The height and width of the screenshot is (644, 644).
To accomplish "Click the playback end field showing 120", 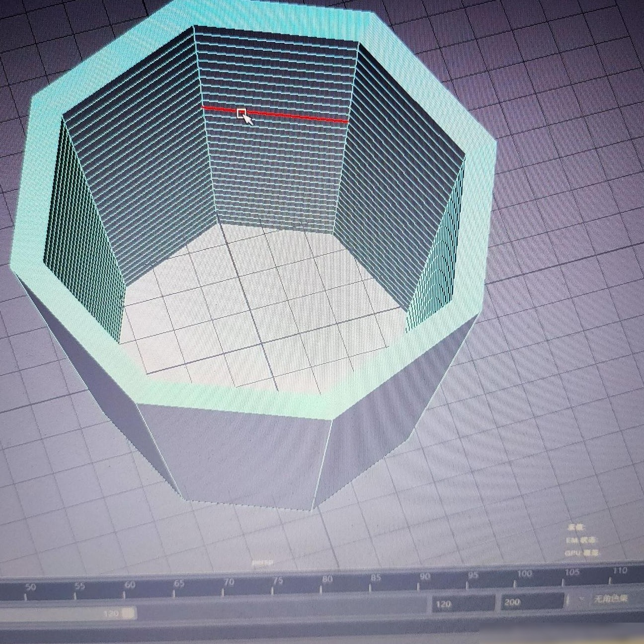I will pyautogui.click(x=463, y=604).
